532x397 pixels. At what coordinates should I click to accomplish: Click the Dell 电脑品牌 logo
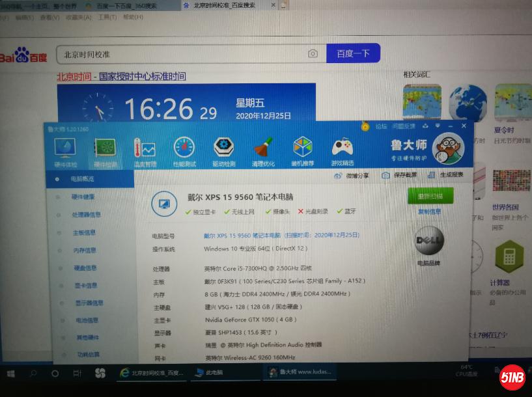coord(429,241)
